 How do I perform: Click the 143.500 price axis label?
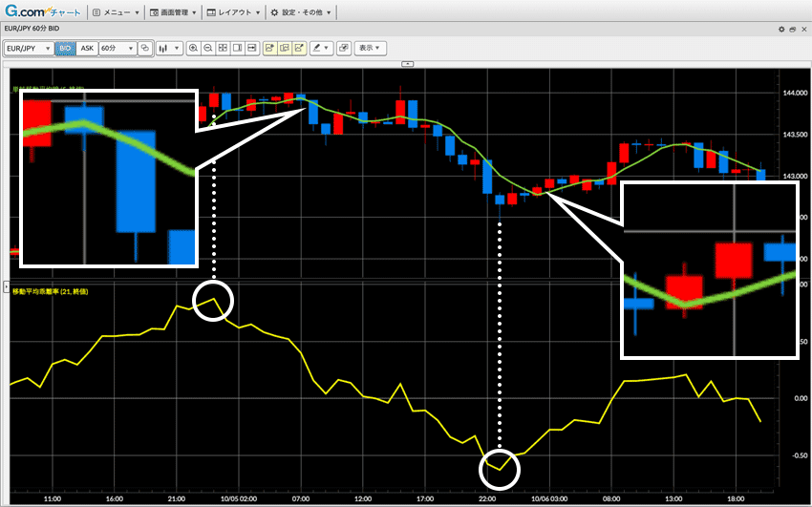pos(796,135)
